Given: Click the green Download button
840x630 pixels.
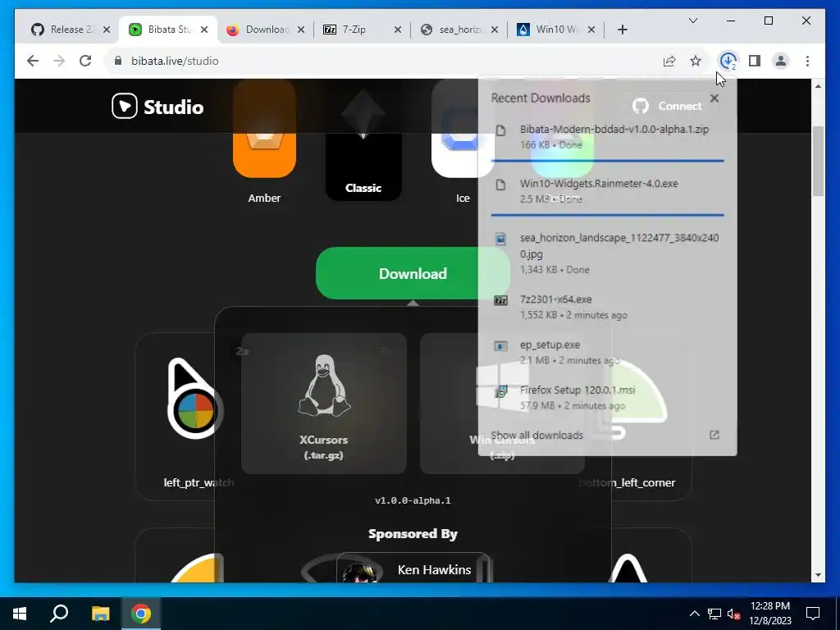Looking at the screenshot, I should pyautogui.click(x=413, y=273).
